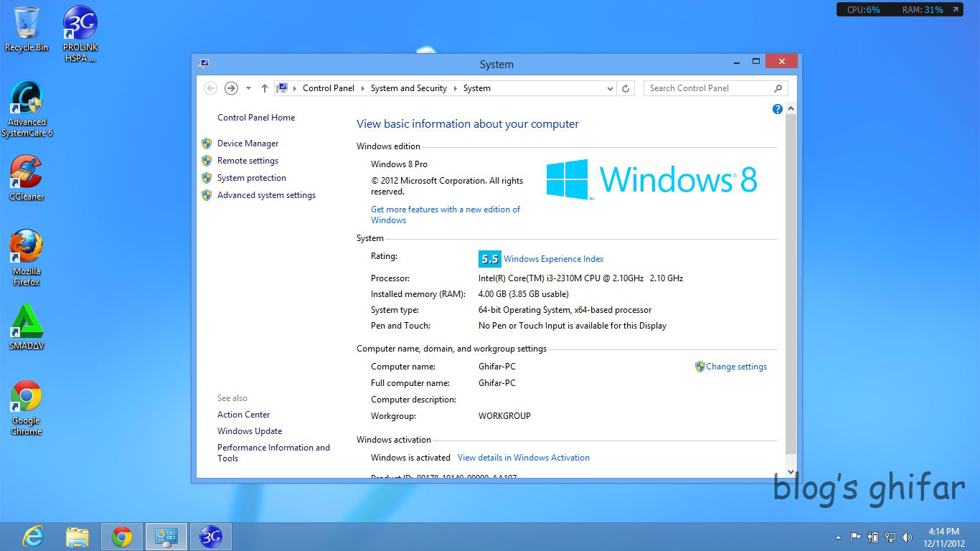
Task: Open Action Center link
Action: coord(243,415)
